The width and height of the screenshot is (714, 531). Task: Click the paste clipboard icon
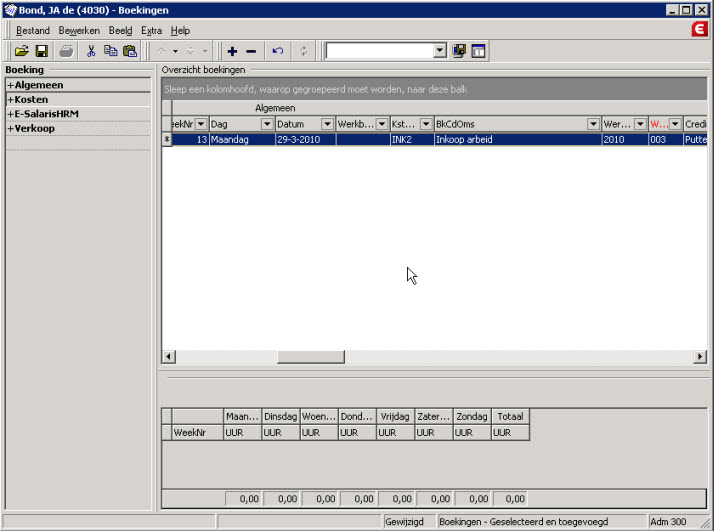coord(129,51)
